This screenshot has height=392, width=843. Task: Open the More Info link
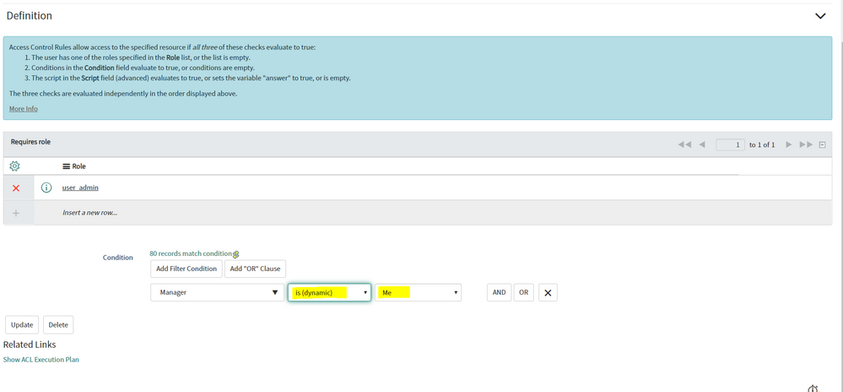(23, 109)
